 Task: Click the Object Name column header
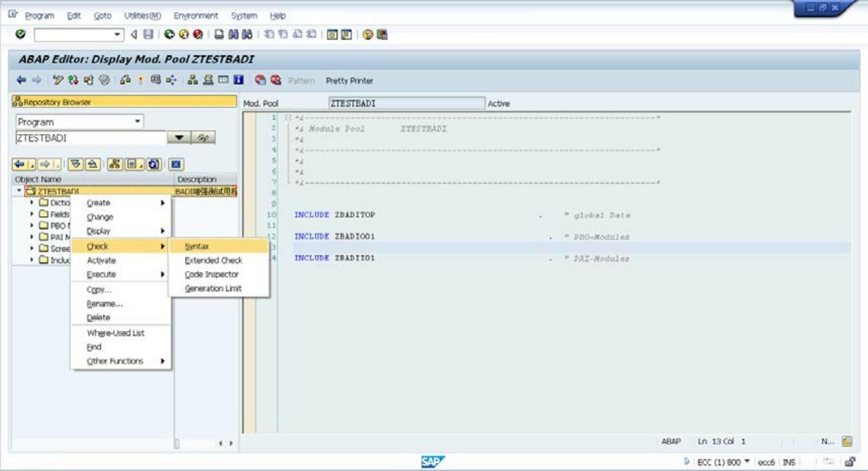pyautogui.click(x=93, y=179)
